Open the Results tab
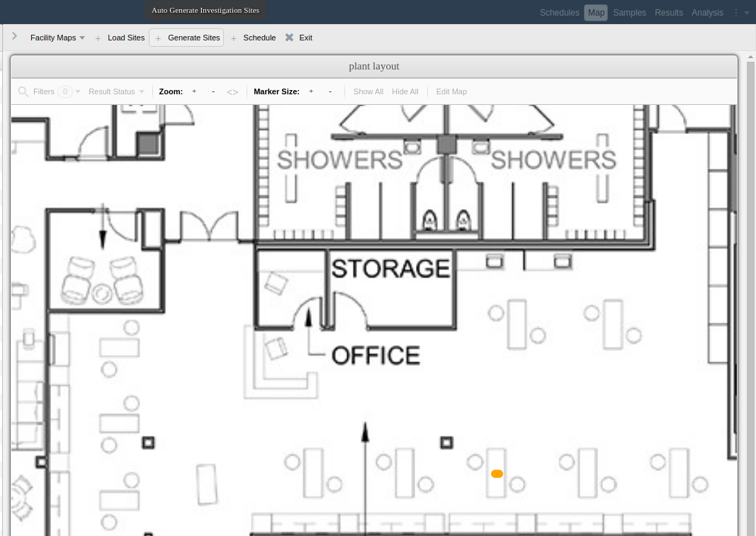Image resolution: width=756 pixels, height=536 pixels. point(669,13)
